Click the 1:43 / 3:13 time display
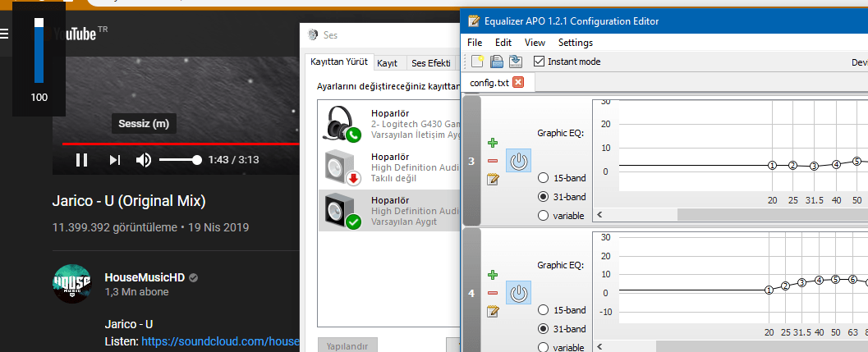This screenshot has height=352, width=868. [233, 160]
